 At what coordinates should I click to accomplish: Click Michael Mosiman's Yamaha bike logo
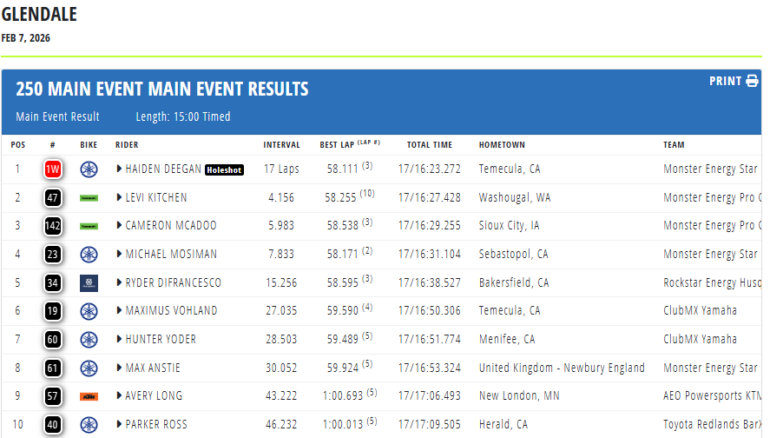pos(89,254)
